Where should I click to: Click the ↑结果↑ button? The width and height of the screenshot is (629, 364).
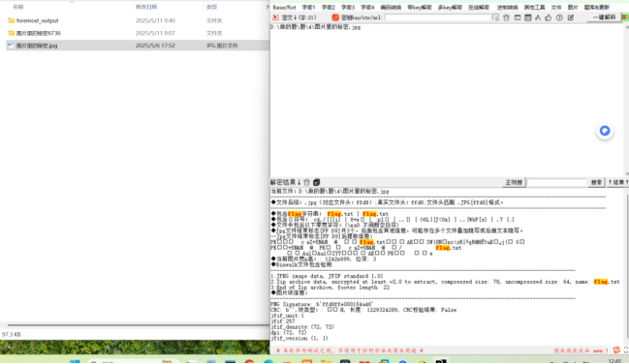pos(617,182)
